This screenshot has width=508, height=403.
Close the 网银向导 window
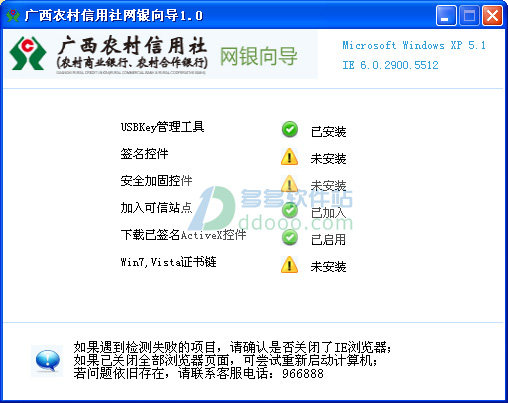point(492,15)
